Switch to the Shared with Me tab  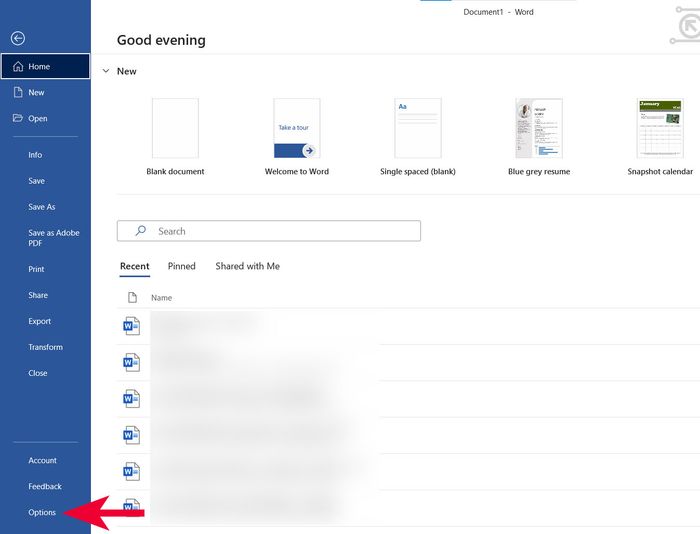[248, 266]
